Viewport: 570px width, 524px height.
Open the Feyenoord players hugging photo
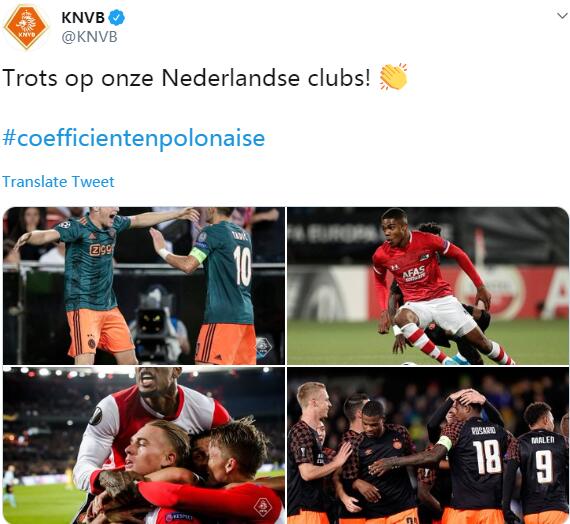(144, 445)
